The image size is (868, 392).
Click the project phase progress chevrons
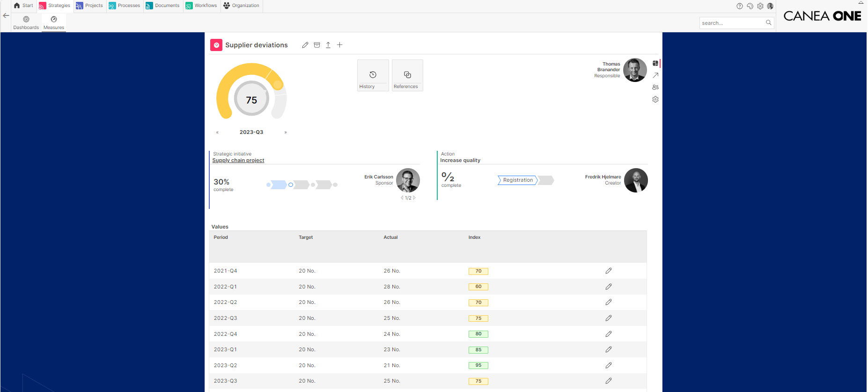click(302, 185)
